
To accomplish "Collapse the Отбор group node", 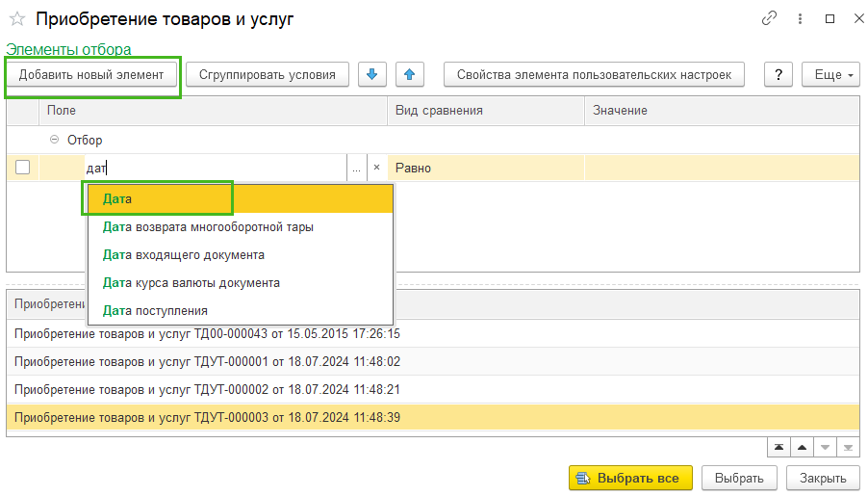I will 54,140.
